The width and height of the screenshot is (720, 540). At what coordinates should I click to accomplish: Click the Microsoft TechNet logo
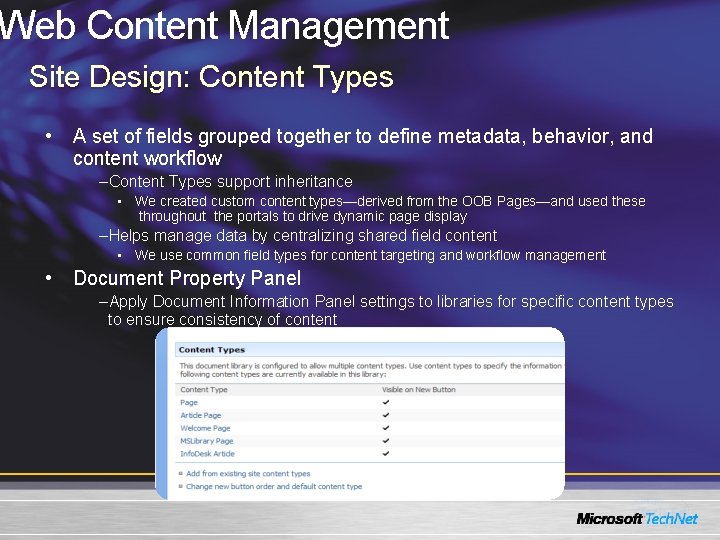(637, 519)
